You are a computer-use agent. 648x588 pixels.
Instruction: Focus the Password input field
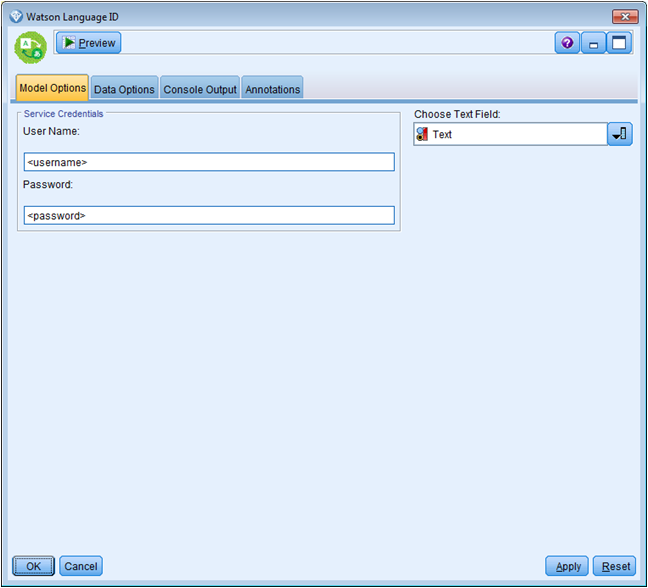[209, 215]
